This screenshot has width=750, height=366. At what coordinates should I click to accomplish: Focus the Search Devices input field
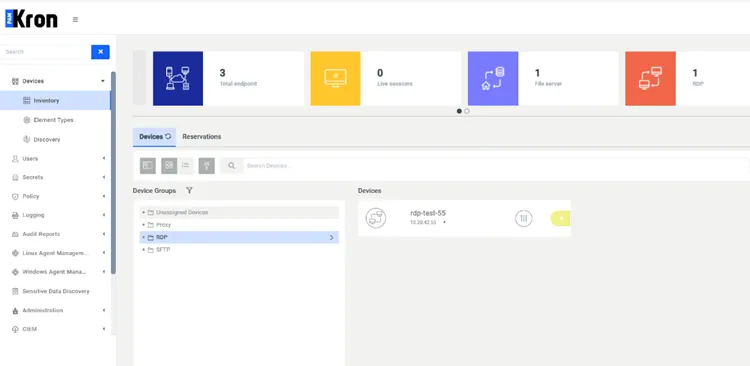point(496,166)
